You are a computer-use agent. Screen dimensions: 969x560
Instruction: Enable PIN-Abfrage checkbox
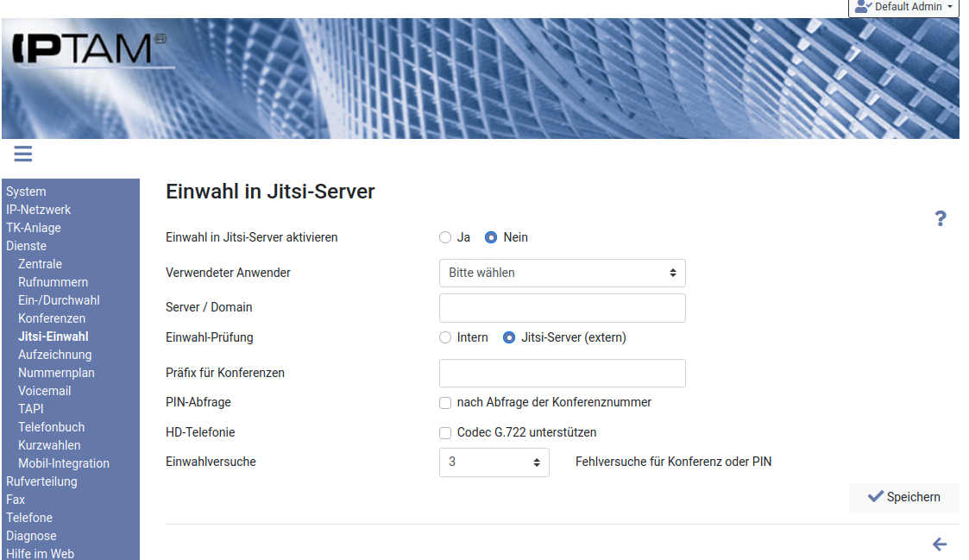coord(445,402)
